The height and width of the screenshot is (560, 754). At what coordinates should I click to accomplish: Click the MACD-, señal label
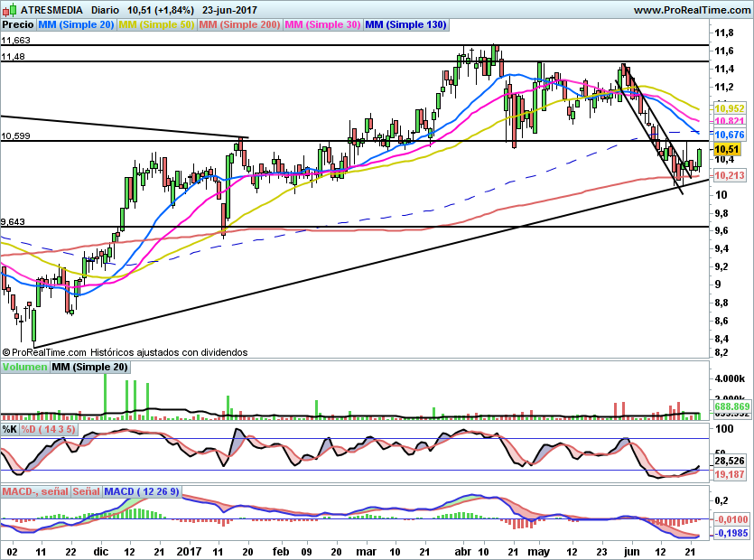click(x=35, y=491)
